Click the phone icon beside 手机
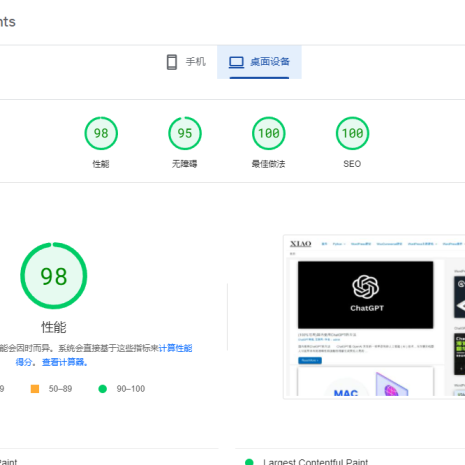Screen dimensions: 465x465 172,62
